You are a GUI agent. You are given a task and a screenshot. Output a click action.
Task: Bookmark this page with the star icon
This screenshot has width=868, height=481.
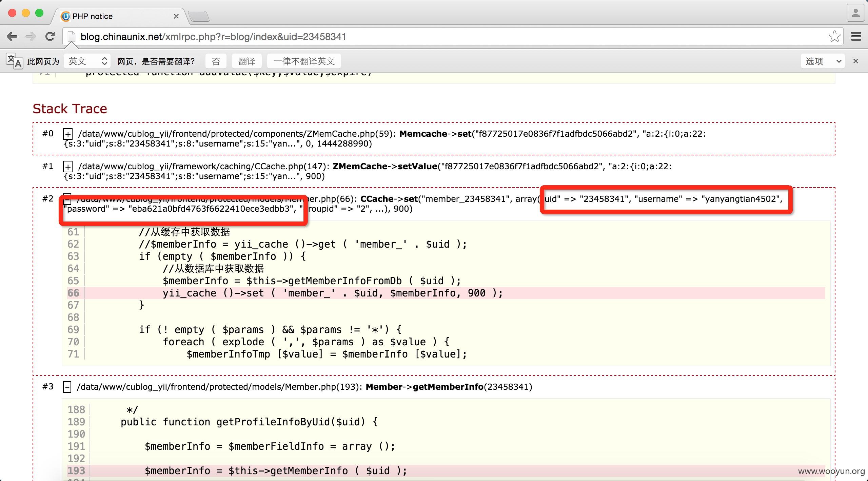point(834,36)
